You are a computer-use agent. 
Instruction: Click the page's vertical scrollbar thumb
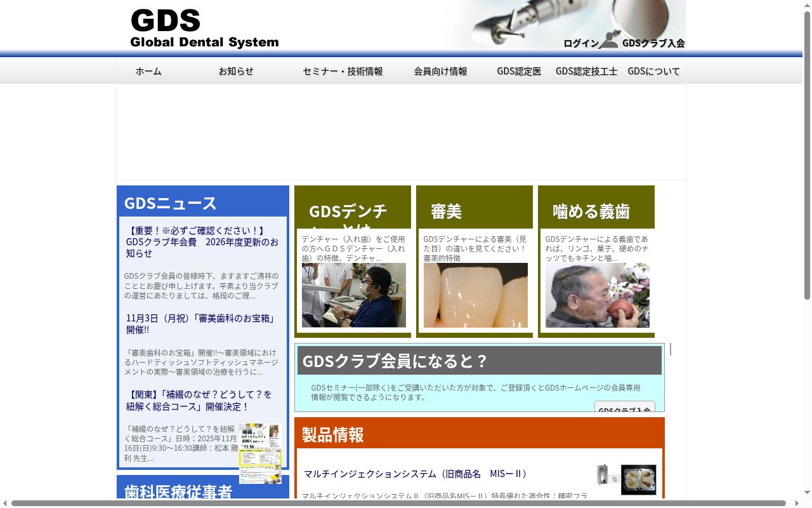(x=807, y=156)
